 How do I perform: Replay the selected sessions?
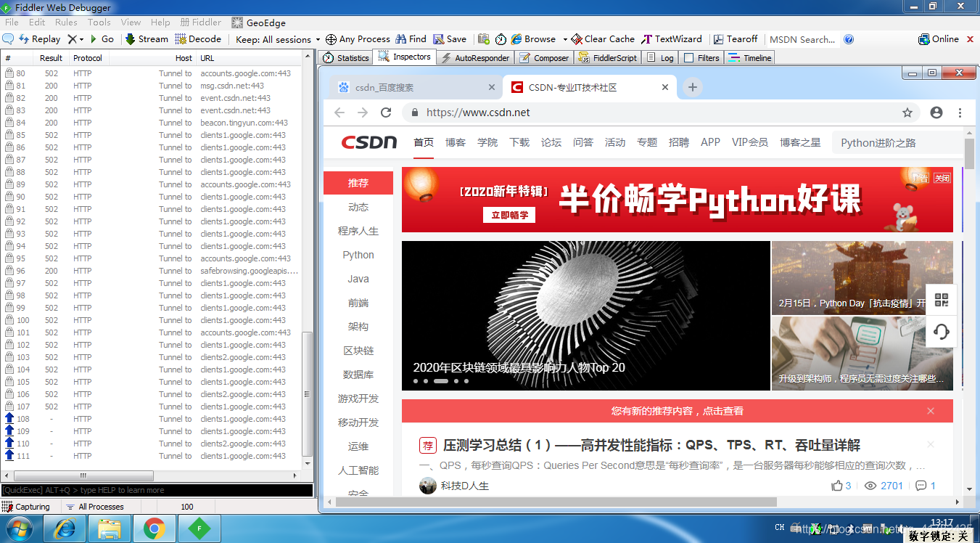(40, 39)
